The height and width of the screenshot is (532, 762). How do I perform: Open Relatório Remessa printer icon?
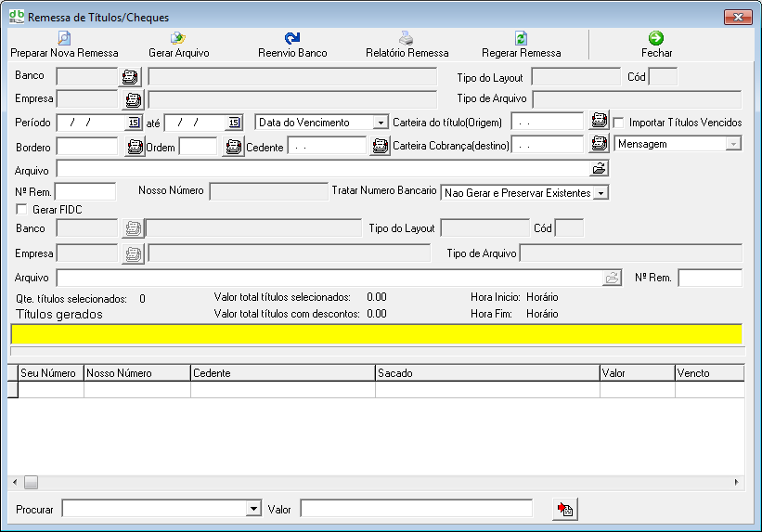click(x=407, y=38)
